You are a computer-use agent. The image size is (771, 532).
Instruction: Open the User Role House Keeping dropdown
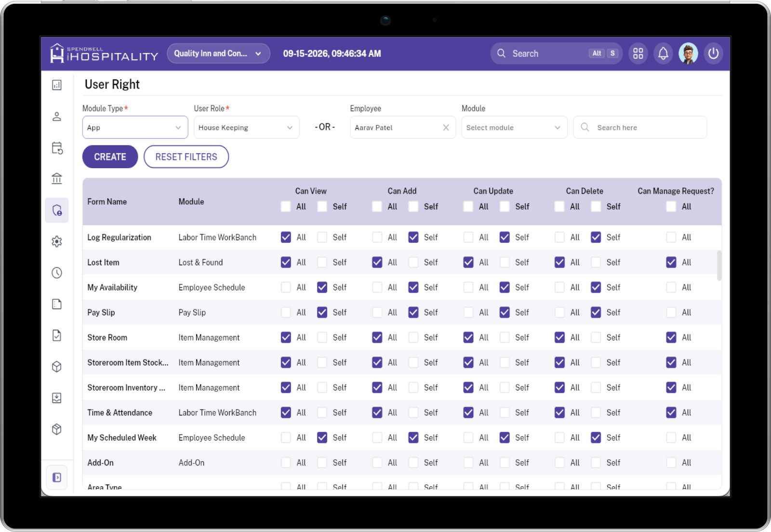coord(247,128)
